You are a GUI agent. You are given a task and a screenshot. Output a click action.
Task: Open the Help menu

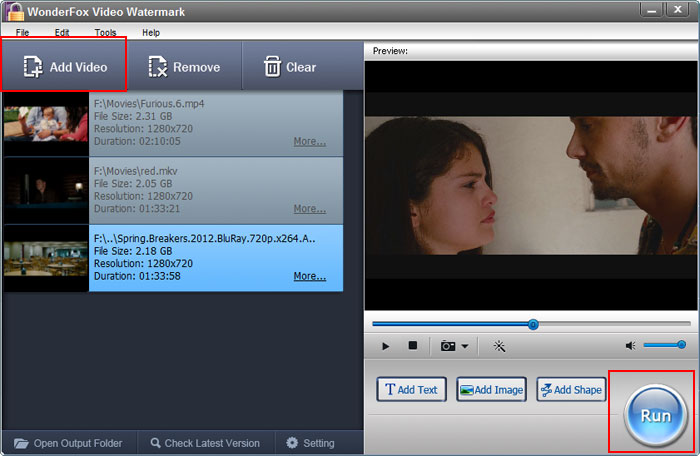pyautogui.click(x=151, y=33)
